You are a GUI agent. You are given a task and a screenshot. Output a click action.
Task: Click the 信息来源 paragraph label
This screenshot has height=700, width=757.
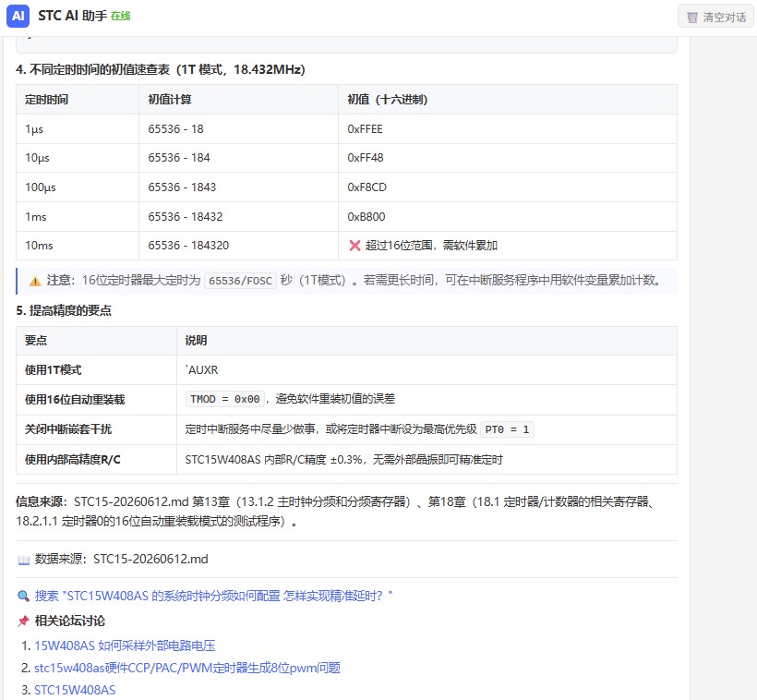(41, 502)
